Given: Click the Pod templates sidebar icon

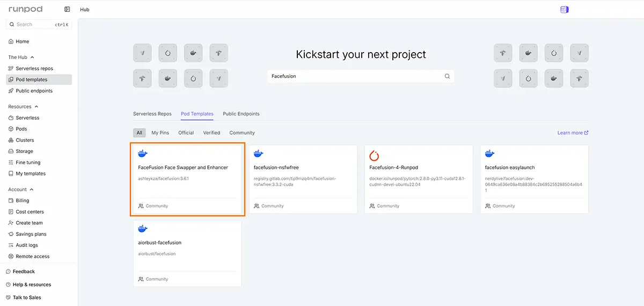Looking at the screenshot, I should click(11, 79).
